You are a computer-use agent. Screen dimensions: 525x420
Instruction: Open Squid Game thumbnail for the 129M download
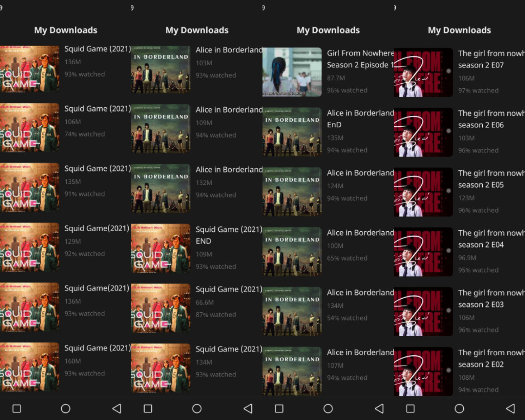[30, 248]
